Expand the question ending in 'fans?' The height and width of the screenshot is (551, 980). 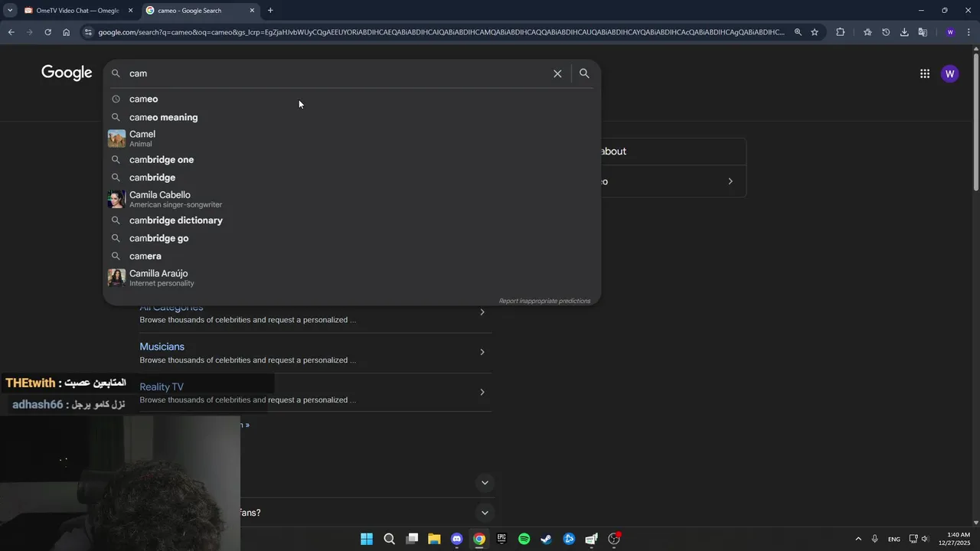pos(485,513)
